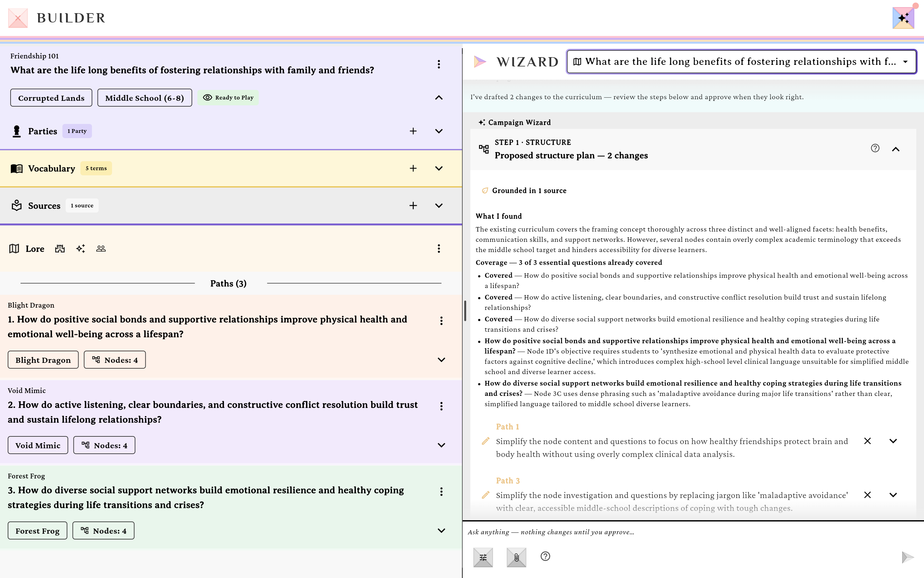This screenshot has width=924, height=578.
Task: Click the Friendship 101 campaign label
Action: click(34, 56)
